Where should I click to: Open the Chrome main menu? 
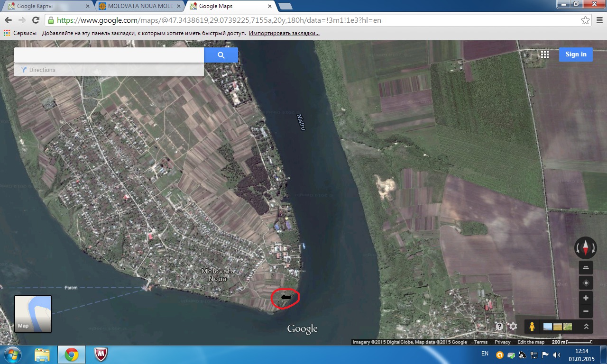[598, 20]
